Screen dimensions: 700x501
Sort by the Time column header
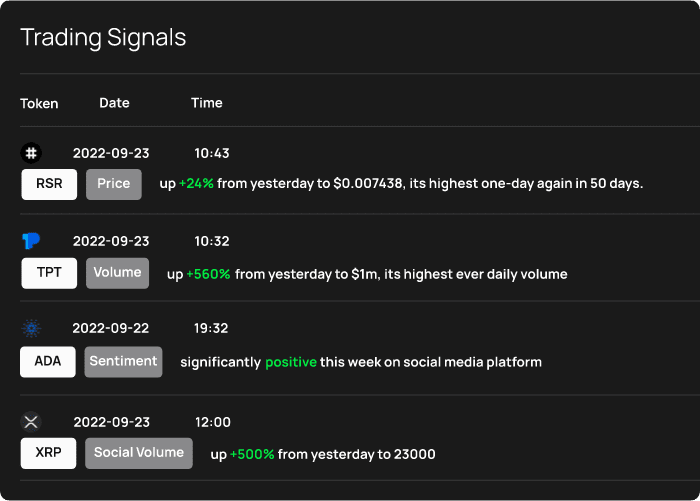(x=207, y=103)
